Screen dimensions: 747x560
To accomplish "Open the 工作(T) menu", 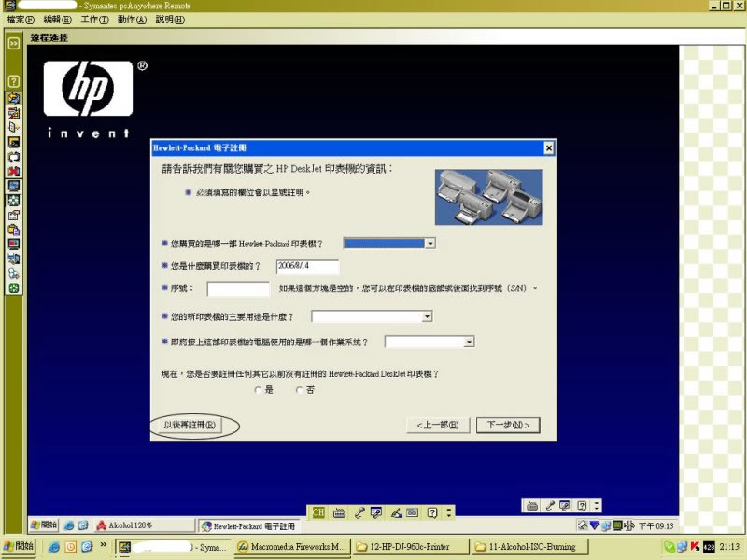I will click(94, 20).
